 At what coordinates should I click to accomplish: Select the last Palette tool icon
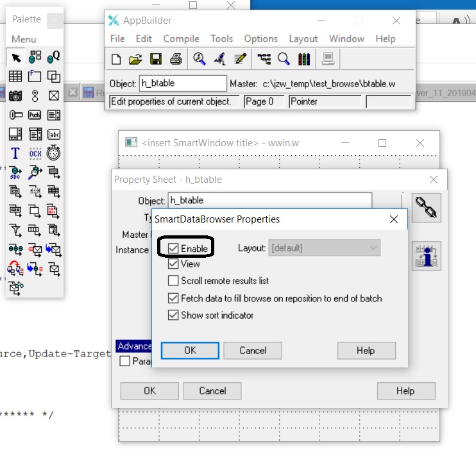coord(15,288)
